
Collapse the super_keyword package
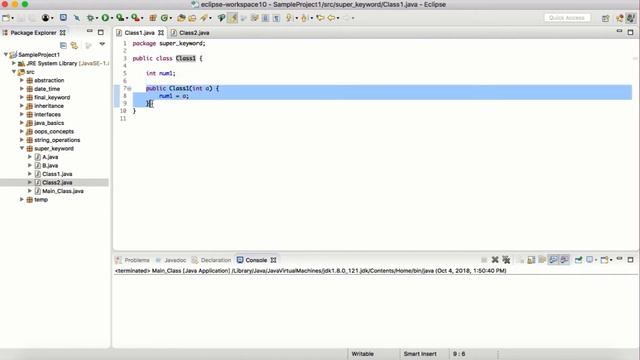[x=22, y=148]
